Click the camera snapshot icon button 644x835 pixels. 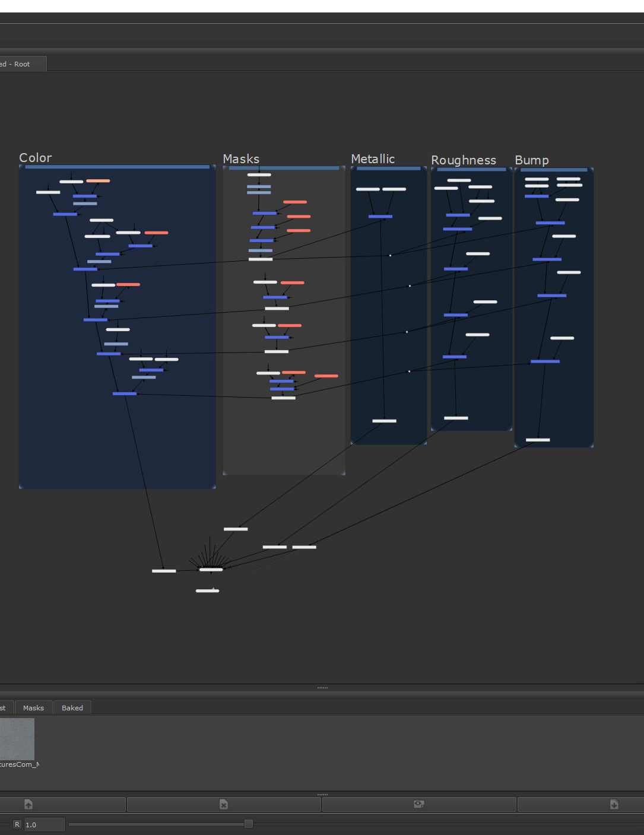419,804
